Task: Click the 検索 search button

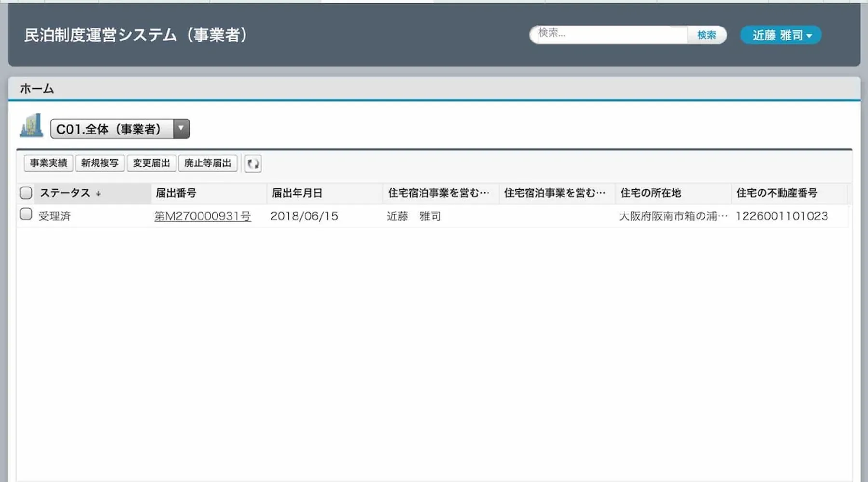Action: (x=706, y=35)
